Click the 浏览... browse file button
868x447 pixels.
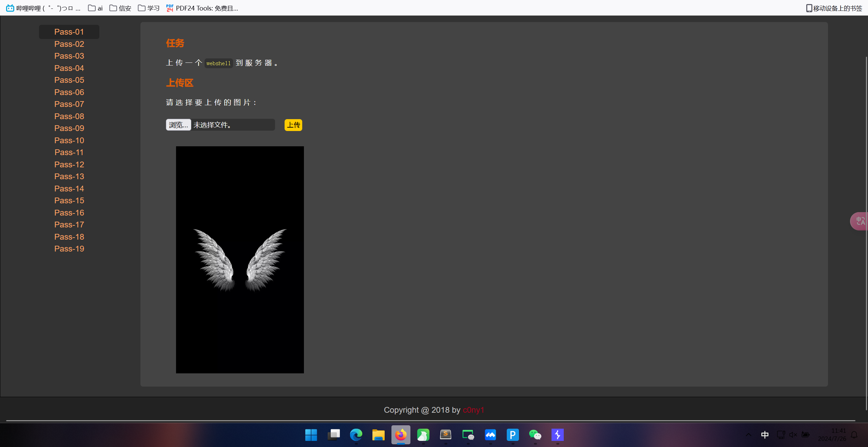(178, 125)
